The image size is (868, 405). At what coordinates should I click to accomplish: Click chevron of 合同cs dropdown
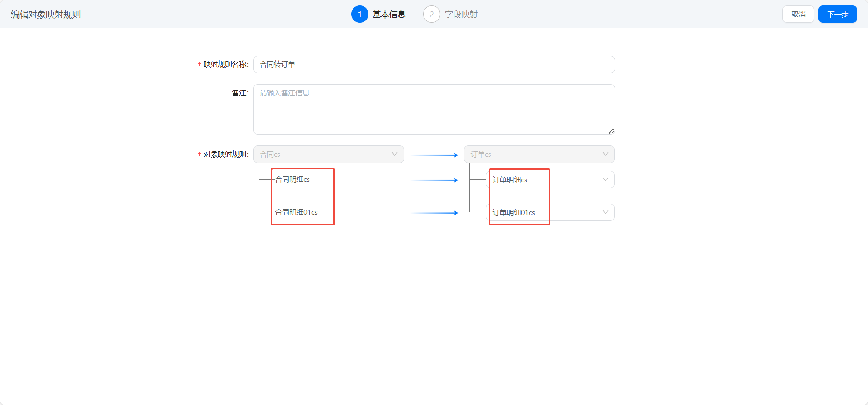[x=394, y=154]
